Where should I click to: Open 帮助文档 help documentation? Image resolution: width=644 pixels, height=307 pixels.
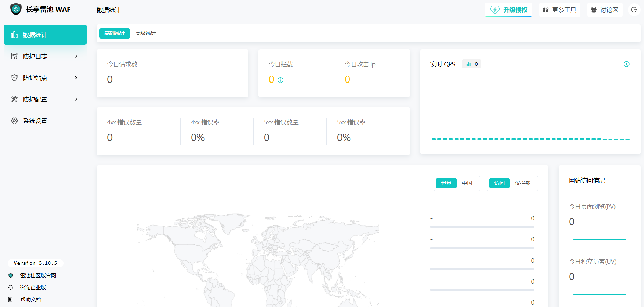(30, 299)
